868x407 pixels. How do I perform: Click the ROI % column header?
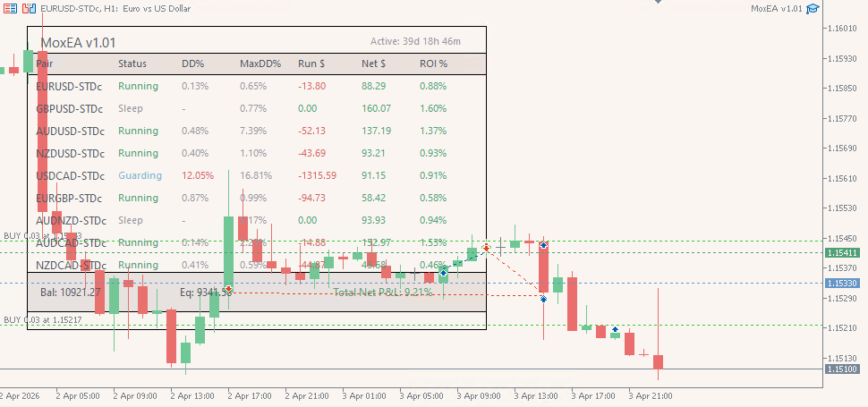click(x=433, y=64)
